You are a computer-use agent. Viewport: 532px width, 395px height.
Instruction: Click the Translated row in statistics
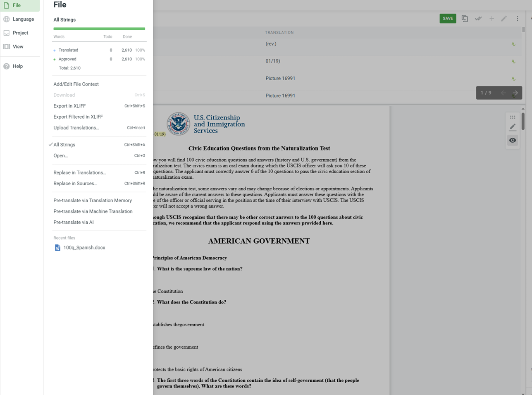pyautogui.click(x=99, y=50)
